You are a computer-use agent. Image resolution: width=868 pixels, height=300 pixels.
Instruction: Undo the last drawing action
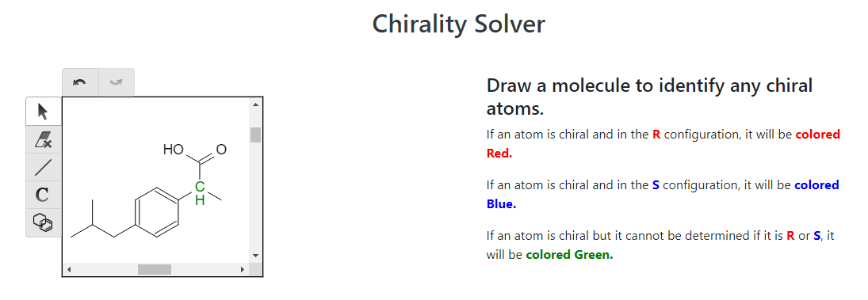[x=80, y=82]
